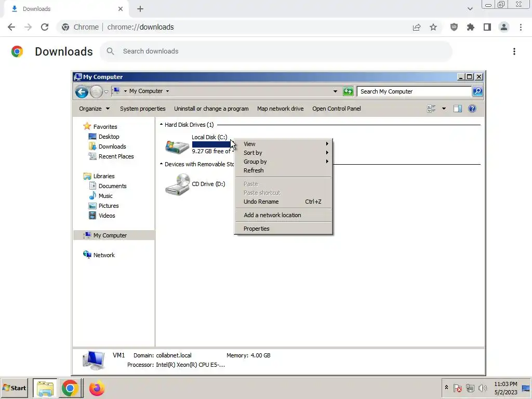Viewport: 532px width, 399px height.
Task: Click Uninstall or change a program
Action: [211, 109]
